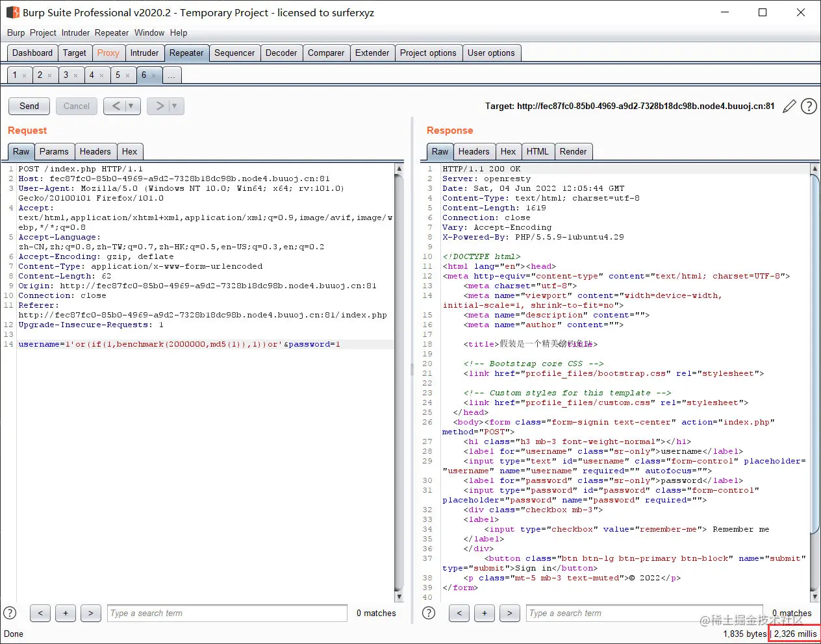Select the Response Hex tab

[508, 151]
